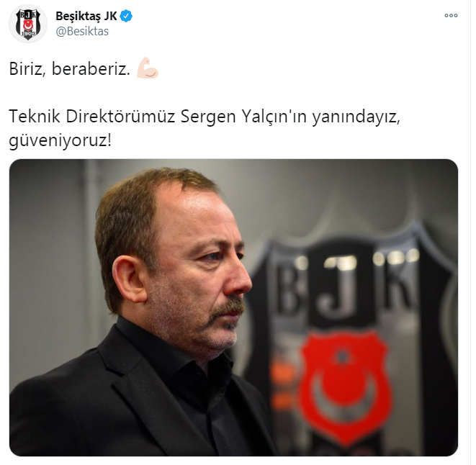The height and width of the screenshot is (465, 476).
Task: Open the @Besiktas handle link
Action: [x=82, y=31]
